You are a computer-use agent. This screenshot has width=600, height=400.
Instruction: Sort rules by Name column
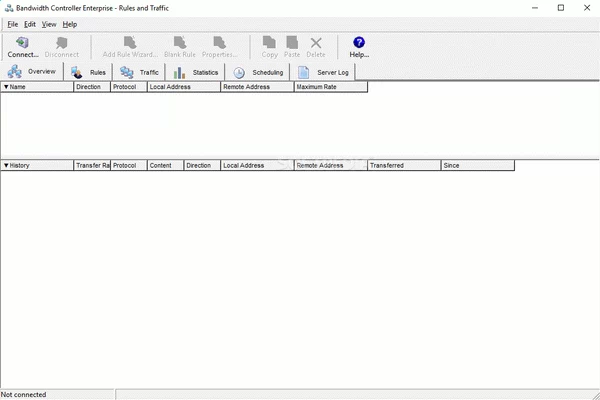tap(37, 87)
